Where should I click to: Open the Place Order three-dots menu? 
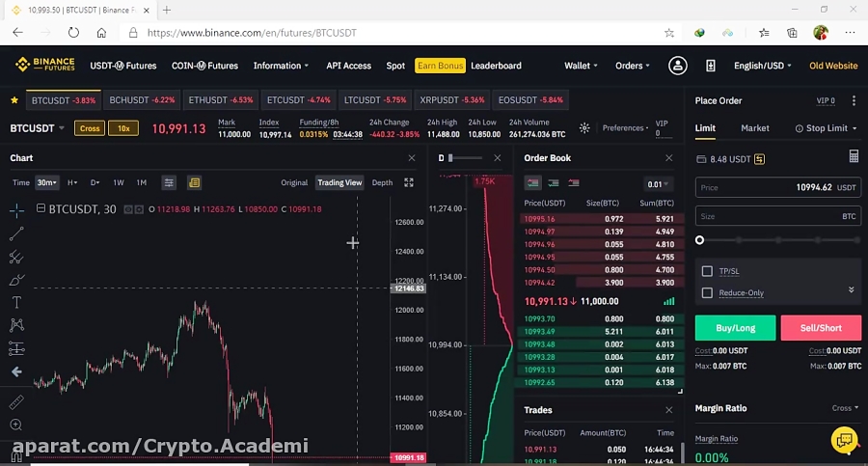click(854, 100)
